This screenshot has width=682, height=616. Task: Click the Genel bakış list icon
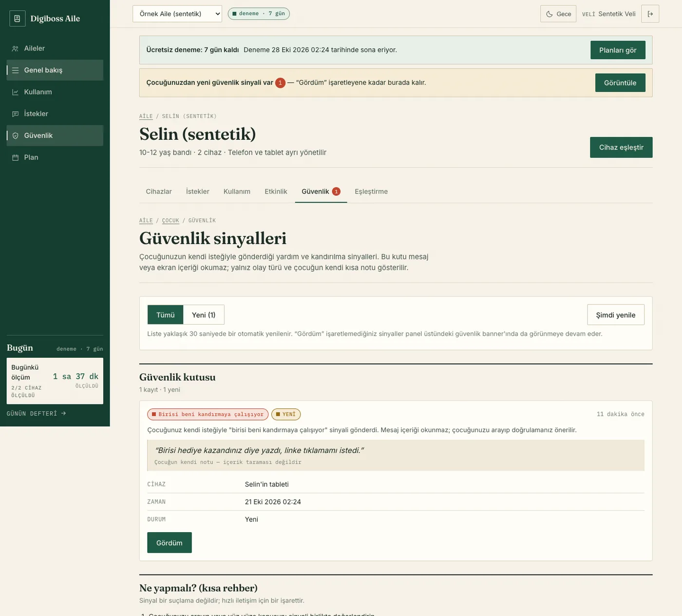(x=15, y=70)
